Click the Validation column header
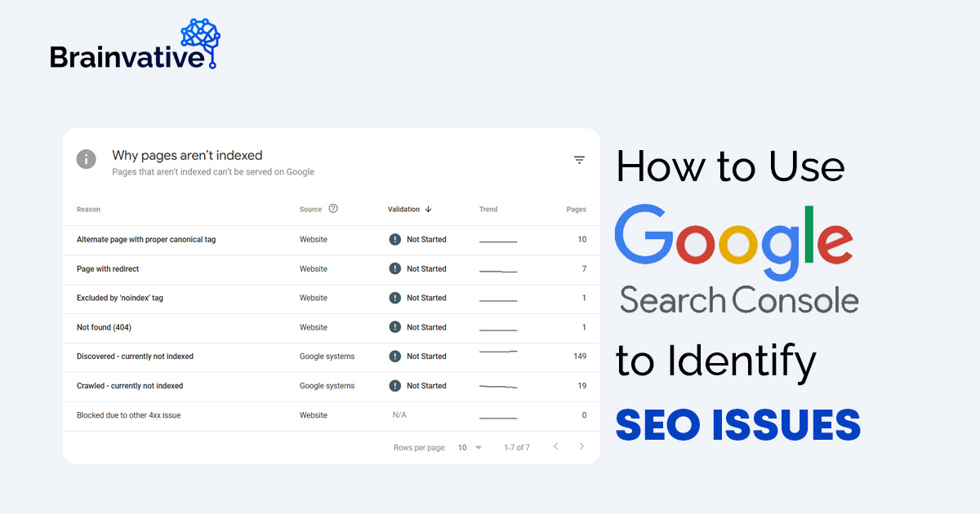Screen dimensions: 980x514 click(403, 210)
